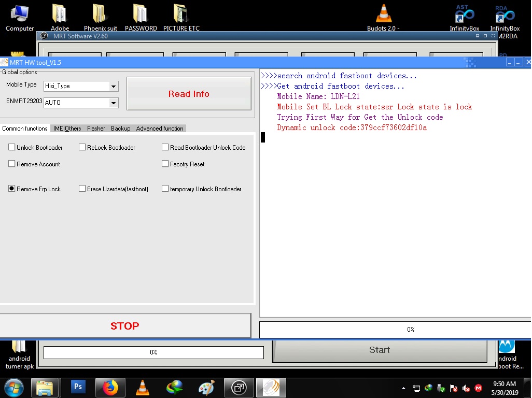Click the HW tool log progress bar
The width and height of the screenshot is (532, 398).
[x=395, y=330]
